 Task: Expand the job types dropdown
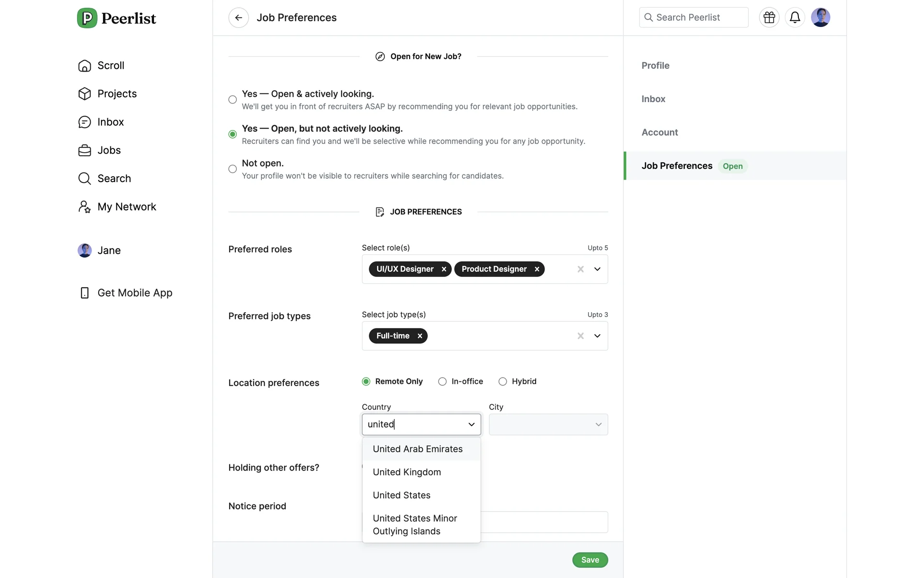point(597,336)
